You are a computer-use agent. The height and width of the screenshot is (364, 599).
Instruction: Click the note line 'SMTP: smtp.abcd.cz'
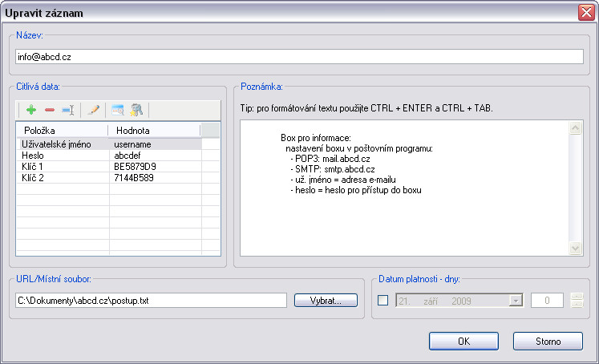334,169
